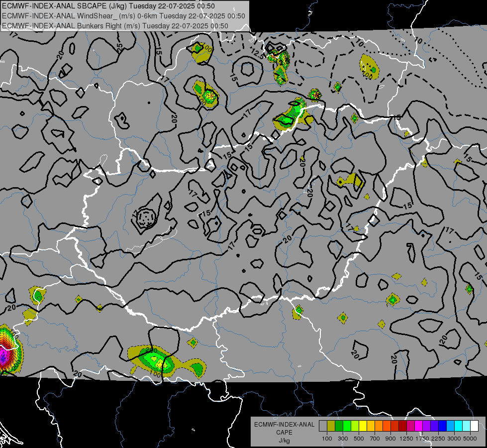Click the gray swatch in CAPE legend
This screenshot has width=487, height=448.
tap(323, 426)
